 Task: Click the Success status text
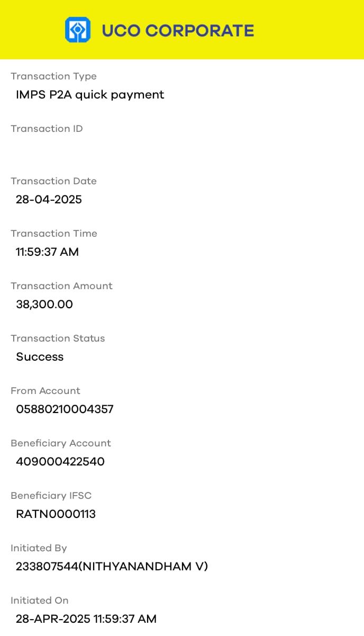(x=40, y=357)
